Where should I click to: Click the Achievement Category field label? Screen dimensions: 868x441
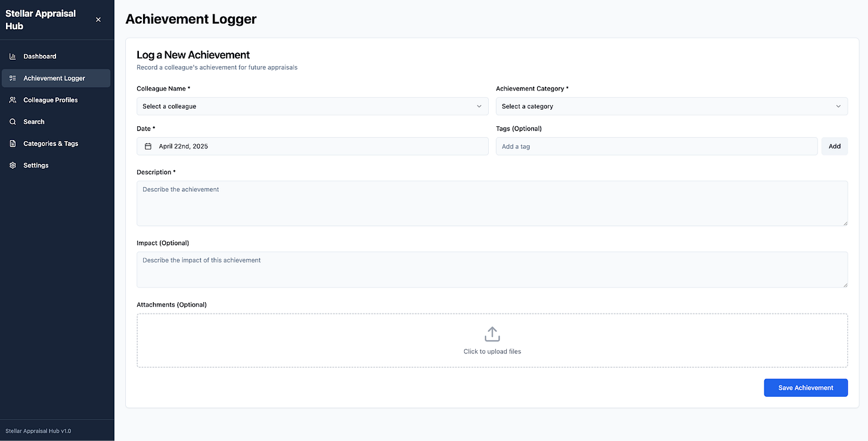(532, 88)
